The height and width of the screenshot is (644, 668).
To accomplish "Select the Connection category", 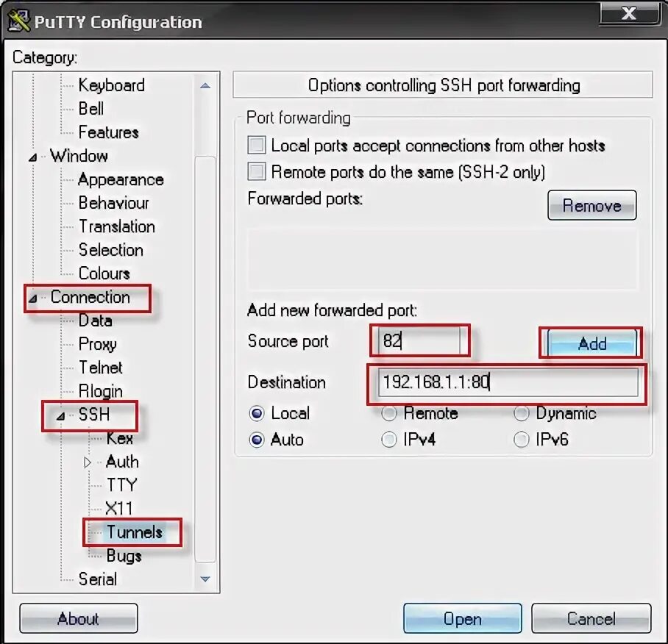I will click(x=90, y=297).
